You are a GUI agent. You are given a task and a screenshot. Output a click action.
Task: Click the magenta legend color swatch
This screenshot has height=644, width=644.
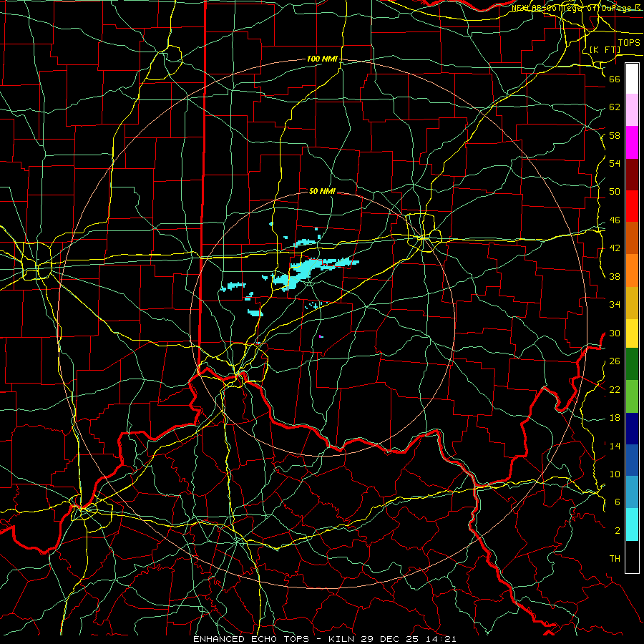632,142
